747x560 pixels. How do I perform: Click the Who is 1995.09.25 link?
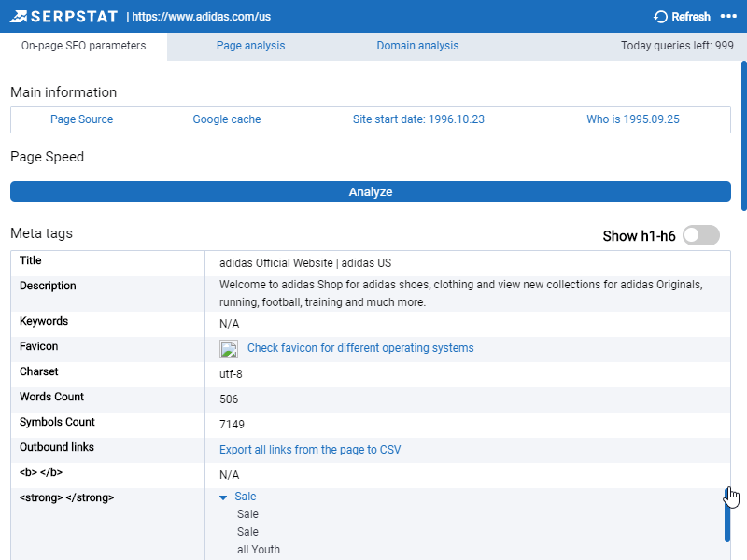633,119
